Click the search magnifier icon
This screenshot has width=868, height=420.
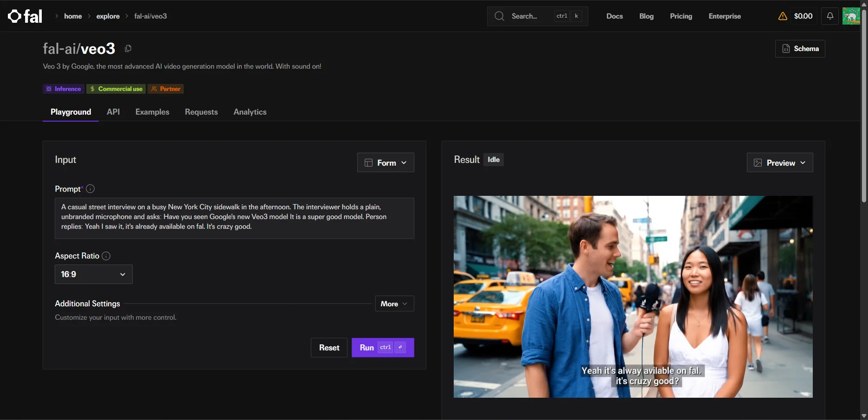pyautogui.click(x=499, y=16)
